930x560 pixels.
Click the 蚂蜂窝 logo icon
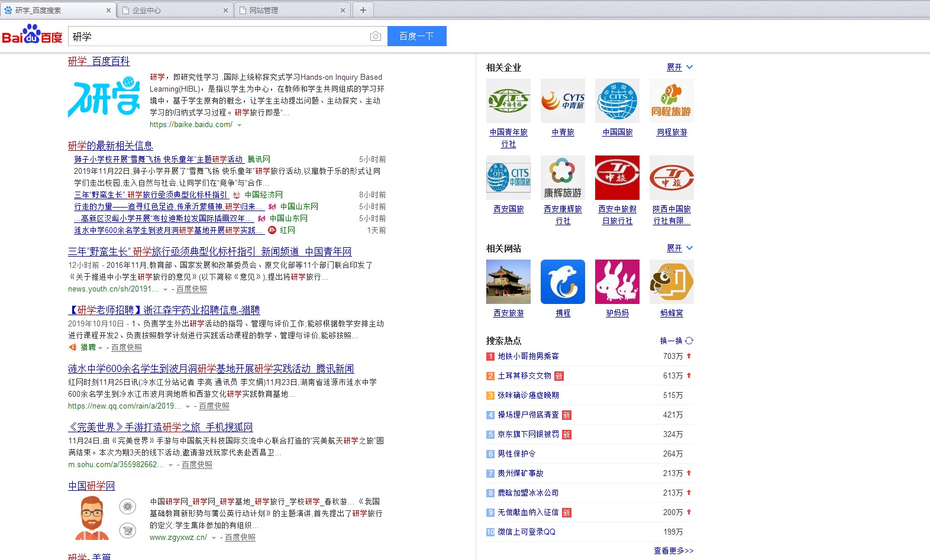point(671,282)
